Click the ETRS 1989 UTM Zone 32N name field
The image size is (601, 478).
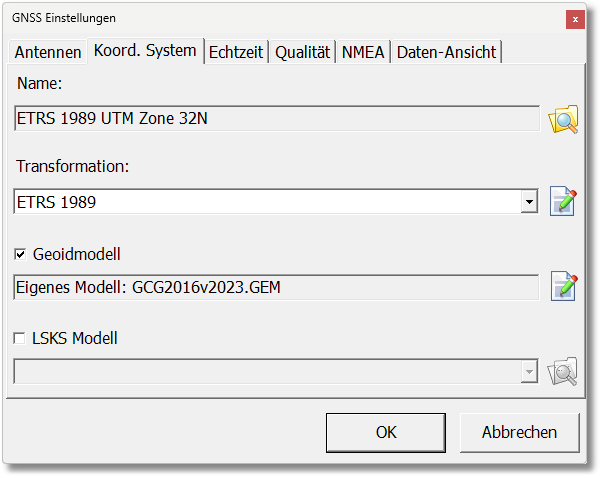[277, 119]
